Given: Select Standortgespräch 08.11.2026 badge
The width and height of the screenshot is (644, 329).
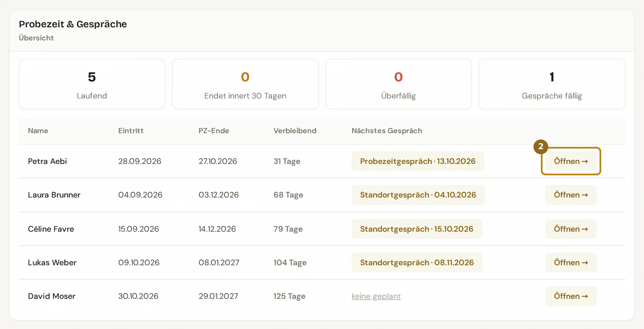Looking at the screenshot, I should [x=417, y=262].
